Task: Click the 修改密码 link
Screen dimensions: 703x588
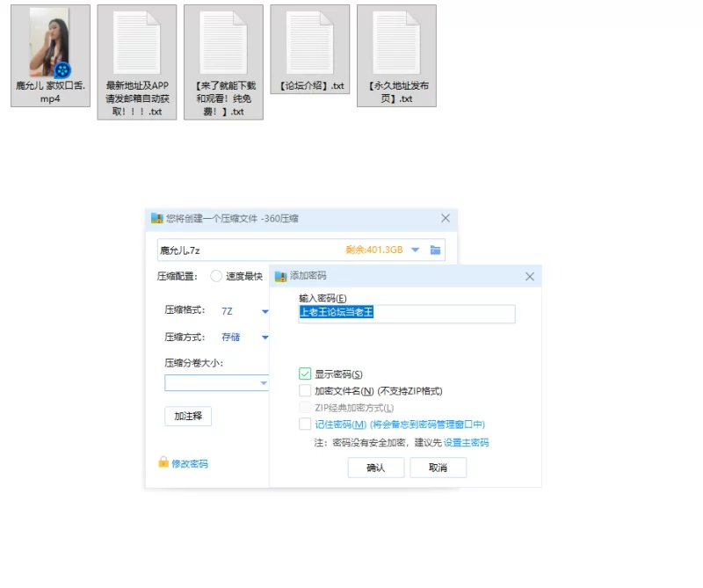Action: tap(190, 464)
